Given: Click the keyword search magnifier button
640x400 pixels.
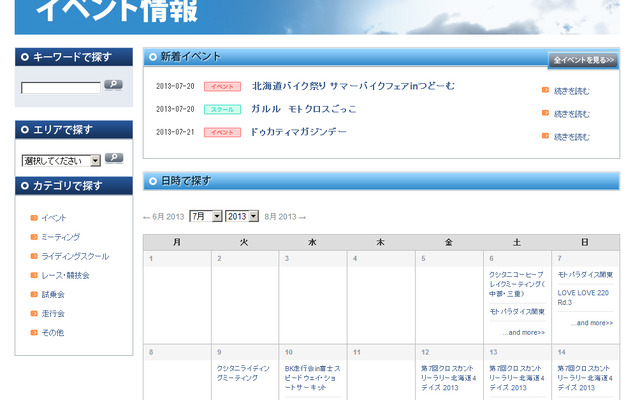Looking at the screenshot, I should (x=113, y=84).
